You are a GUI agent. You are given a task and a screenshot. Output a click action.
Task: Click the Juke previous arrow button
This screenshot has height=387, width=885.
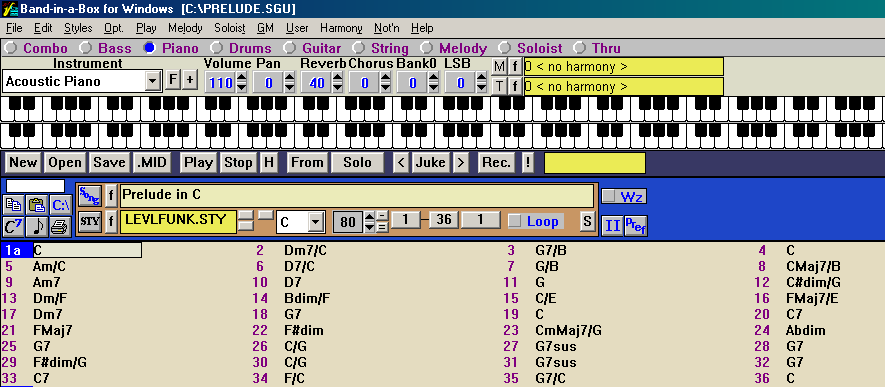click(x=401, y=163)
